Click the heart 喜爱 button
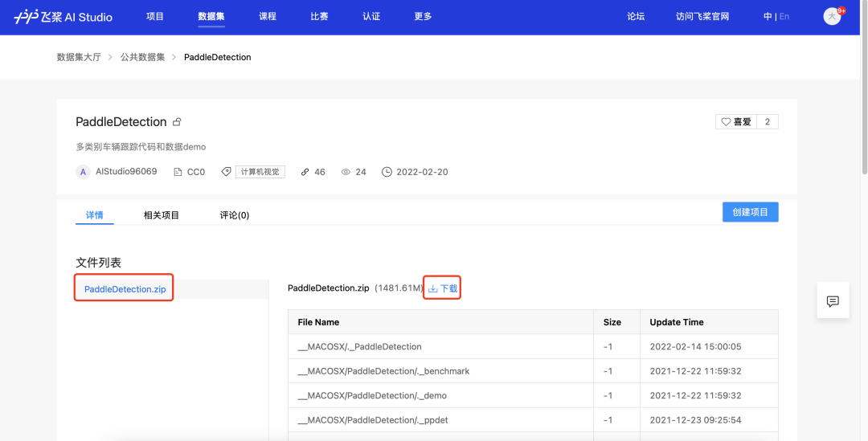The width and height of the screenshot is (868, 441). [736, 122]
